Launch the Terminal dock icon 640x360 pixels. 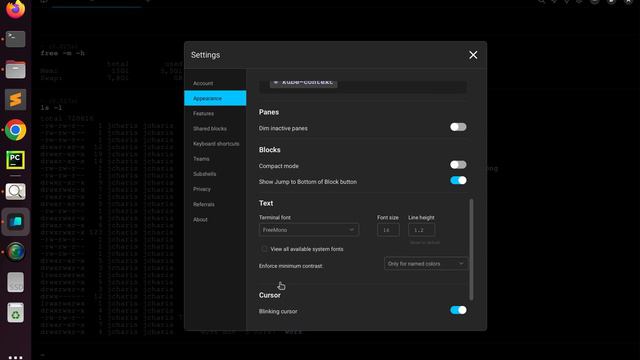[16, 39]
